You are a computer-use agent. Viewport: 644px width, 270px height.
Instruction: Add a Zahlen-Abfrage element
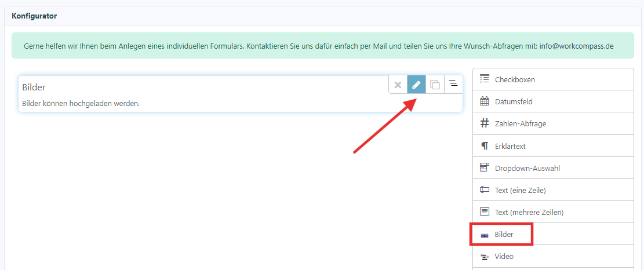(553, 123)
